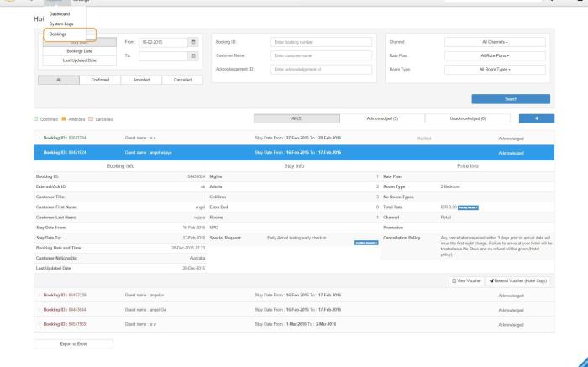Open Dashboard from the dropdown menu
The height and width of the screenshot is (367, 588).
60,14
